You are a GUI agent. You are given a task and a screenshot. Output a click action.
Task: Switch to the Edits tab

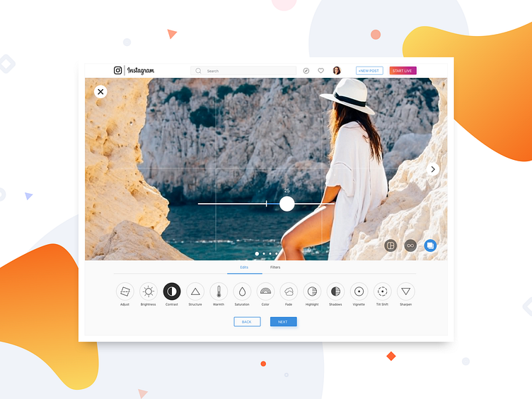(244, 267)
